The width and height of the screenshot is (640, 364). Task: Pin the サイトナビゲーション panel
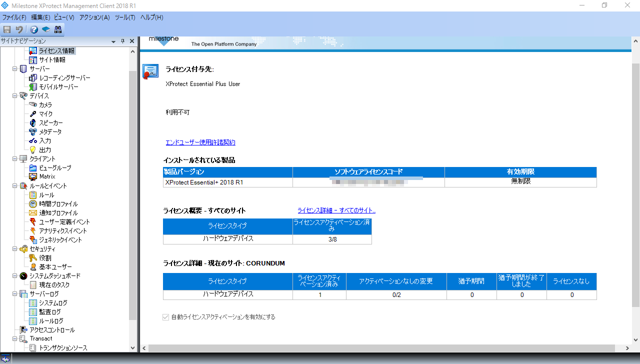pos(123,41)
